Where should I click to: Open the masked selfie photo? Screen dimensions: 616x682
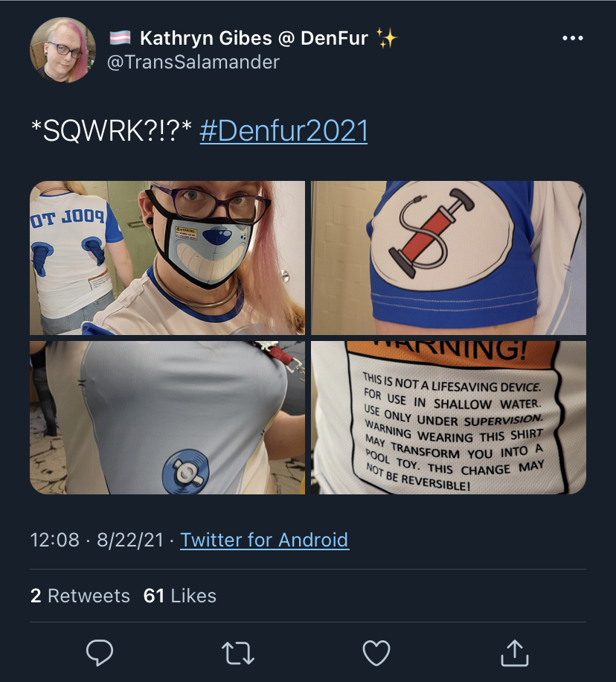pyautogui.click(x=167, y=258)
